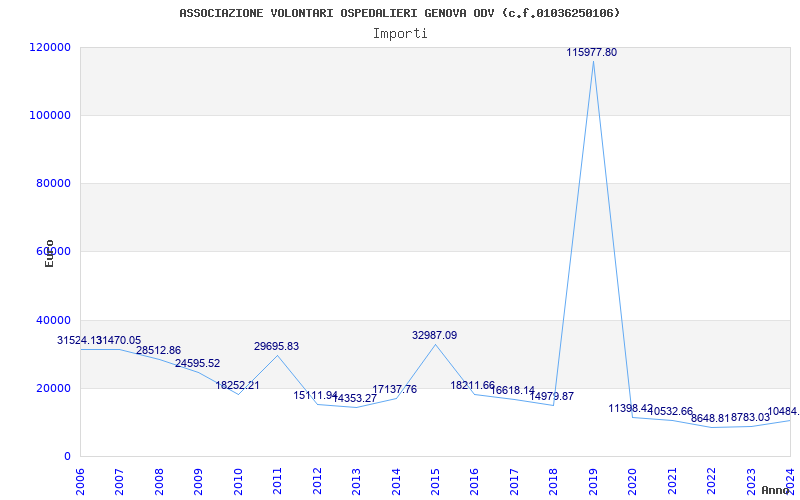Select the 20000 y-axis tick label
The height and width of the screenshot is (500, 800).
[x=53, y=388]
